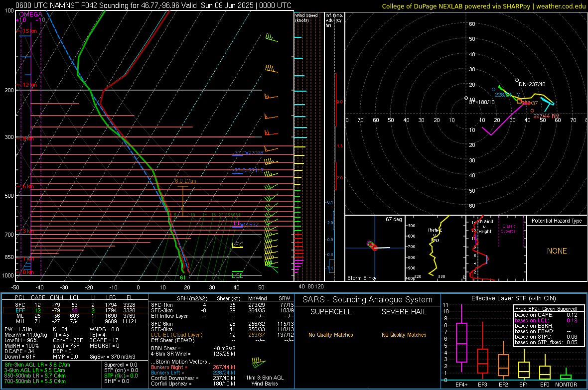Click No Quality Matches under SEVERE HAIL
This screenshot has width=588, height=390.
(404, 335)
